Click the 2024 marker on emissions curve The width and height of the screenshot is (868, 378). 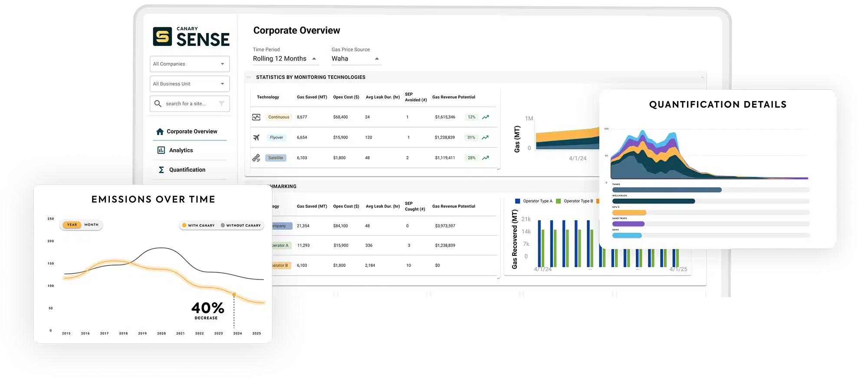point(234,294)
